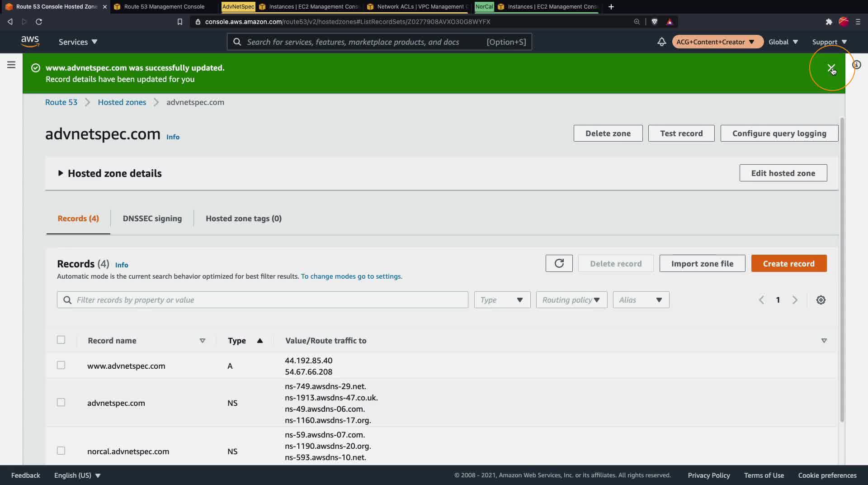Viewport: 868px width, 485px height.
Task: Sort records by Type column arrow
Action: [259, 341]
